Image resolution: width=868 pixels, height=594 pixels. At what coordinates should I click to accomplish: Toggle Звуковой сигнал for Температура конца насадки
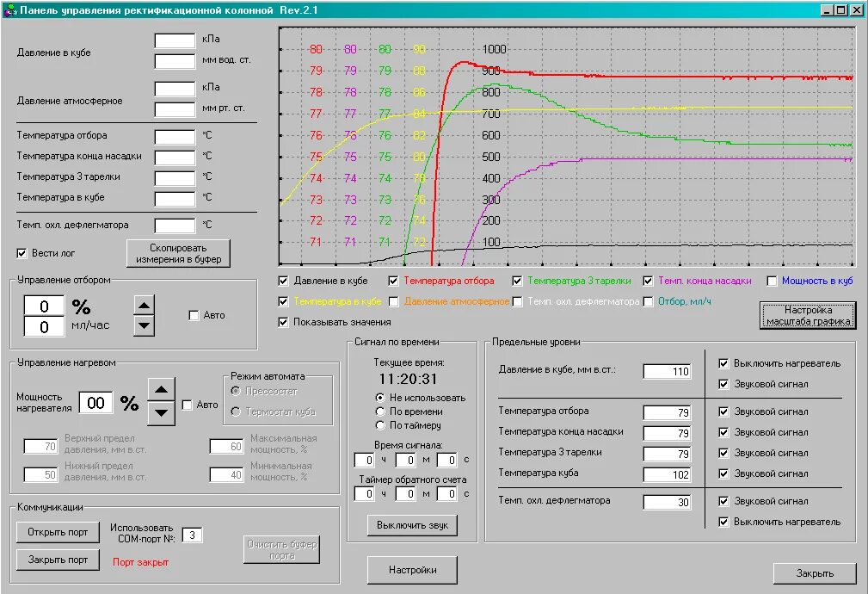pos(723,432)
